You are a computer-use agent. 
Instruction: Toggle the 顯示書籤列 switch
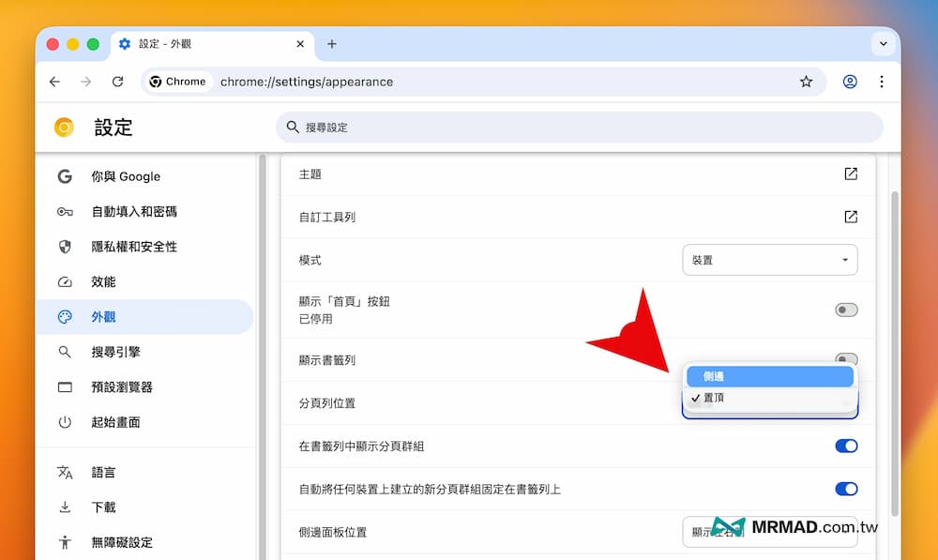[846, 360]
